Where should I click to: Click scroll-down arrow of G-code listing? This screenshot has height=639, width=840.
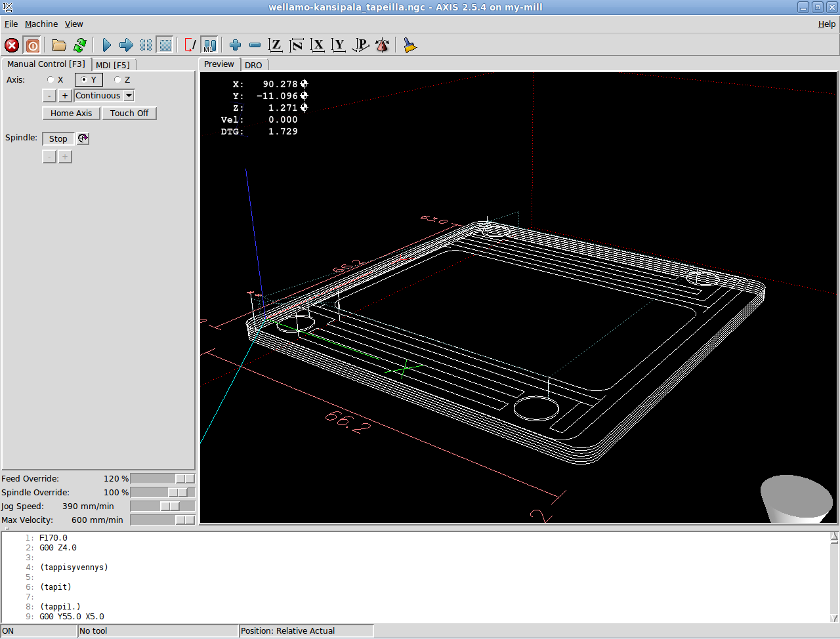[x=834, y=618]
